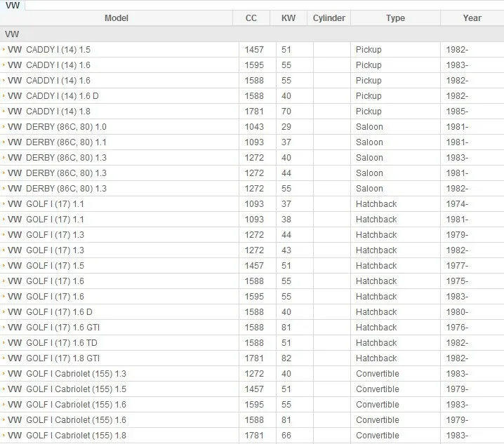Select row VW DERBY (86C, 80) 1.0
The height and width of the screenshot is (444, 504).
click(252, 127)
